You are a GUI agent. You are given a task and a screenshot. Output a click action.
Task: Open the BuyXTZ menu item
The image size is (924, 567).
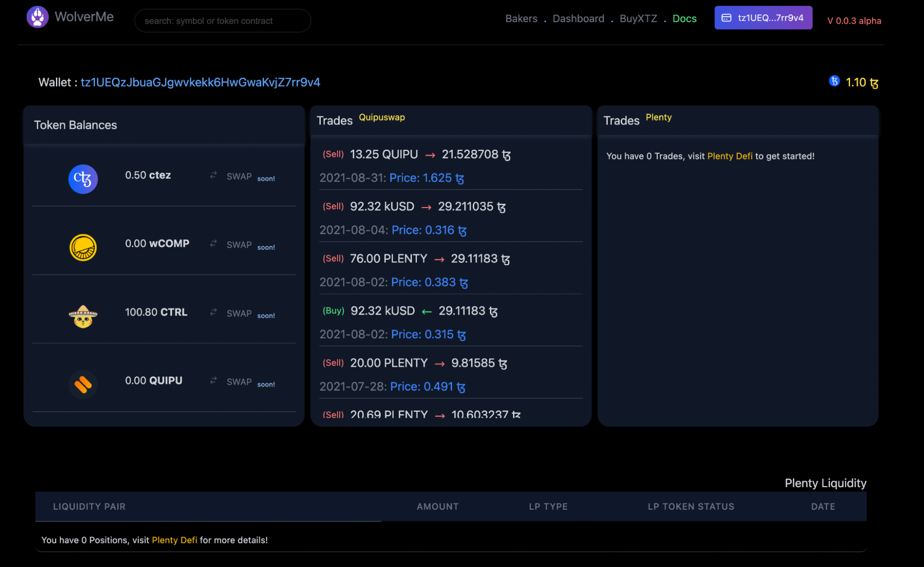click(x=638, y=18)
